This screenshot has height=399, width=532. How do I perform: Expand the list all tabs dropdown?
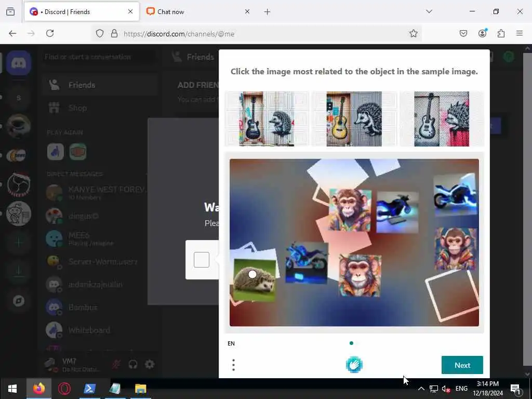[429, 11]
